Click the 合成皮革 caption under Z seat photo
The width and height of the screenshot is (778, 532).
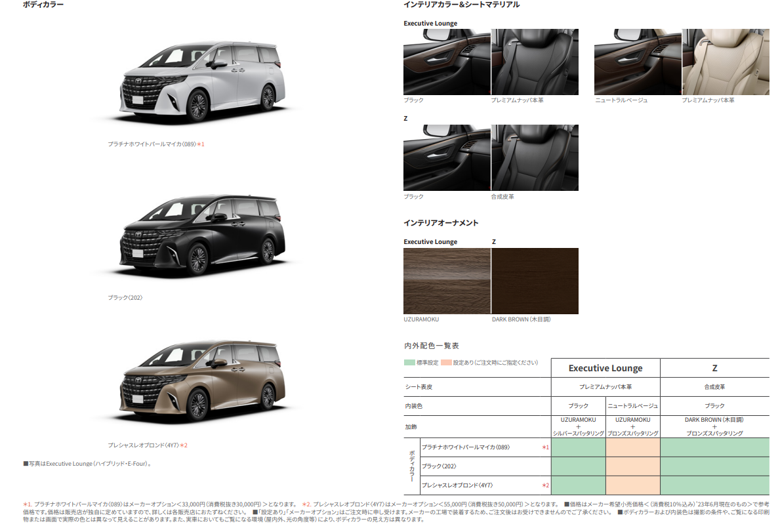coord(502,197)
